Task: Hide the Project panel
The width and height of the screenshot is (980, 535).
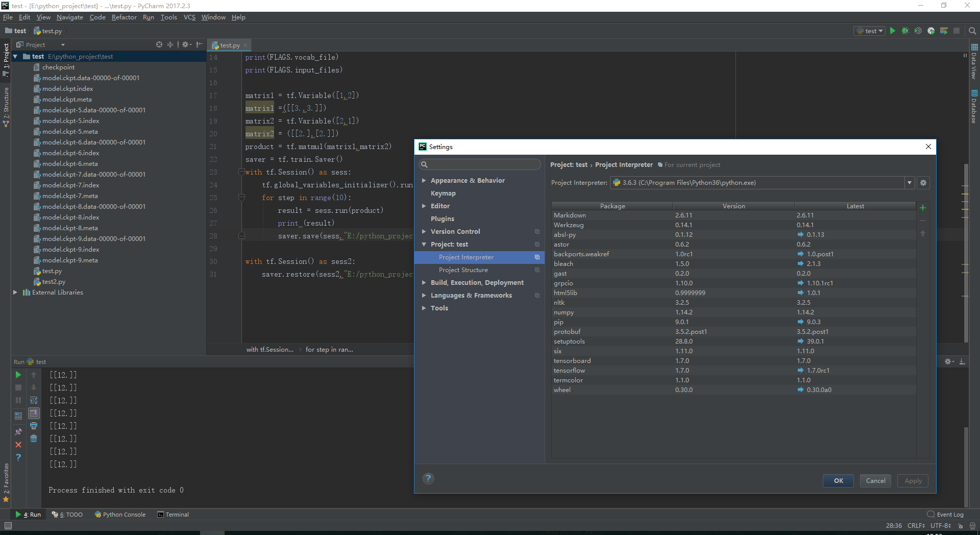Action: click(200, 44)
